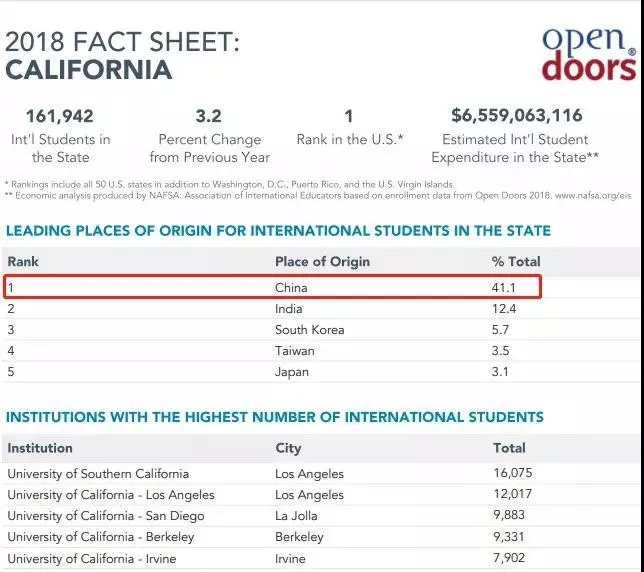The image size is (644, 572).
Task: Click the 'Int'l Students in the State' label
Action: point(61,148)
